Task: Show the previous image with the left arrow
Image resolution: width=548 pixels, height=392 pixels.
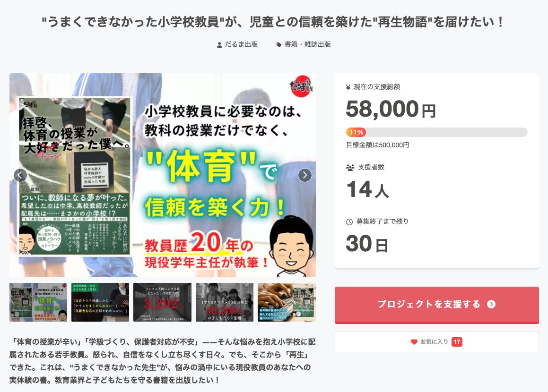Action: pyautogui.click(x=20, y=175)
